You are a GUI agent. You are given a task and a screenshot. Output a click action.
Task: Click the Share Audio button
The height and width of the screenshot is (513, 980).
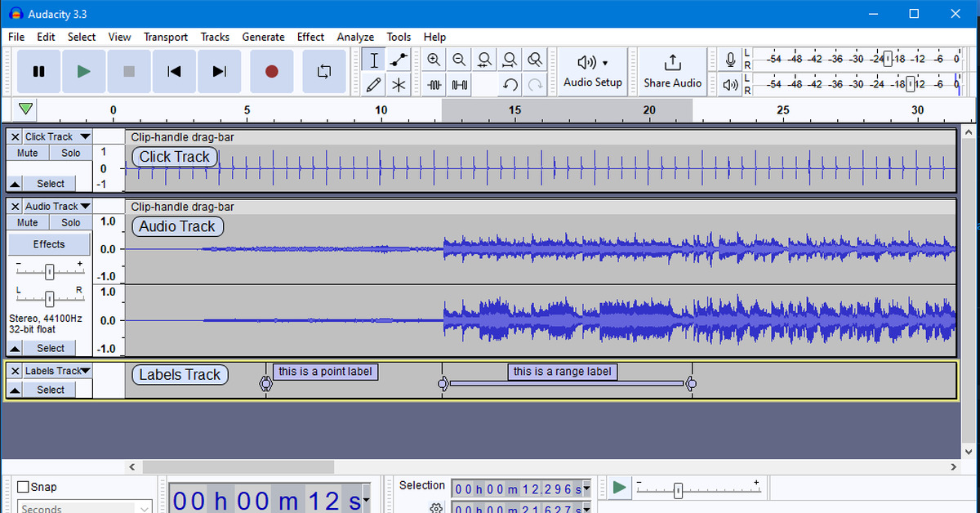pyautogui.click(x=672, y=71)
